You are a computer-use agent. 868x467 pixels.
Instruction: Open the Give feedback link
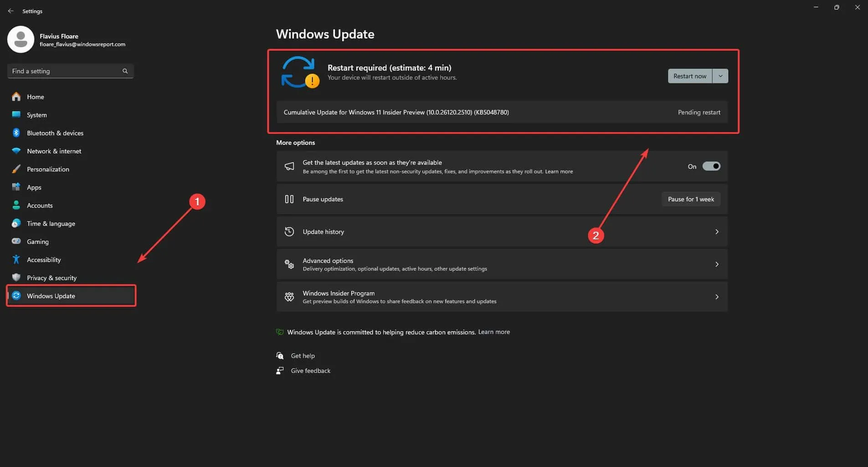pos(311,371)
